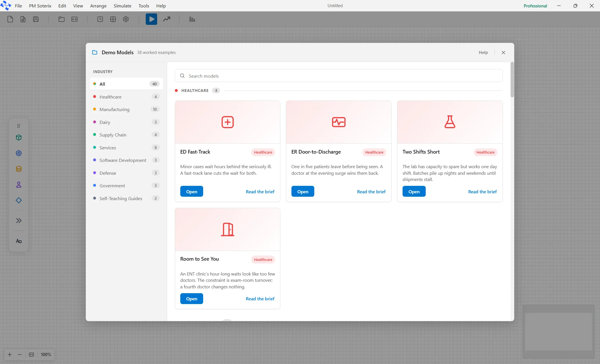Read the brief for ER Door-to-Discharge
Viewport: 600px width, 364px height.
coord(371,192)
